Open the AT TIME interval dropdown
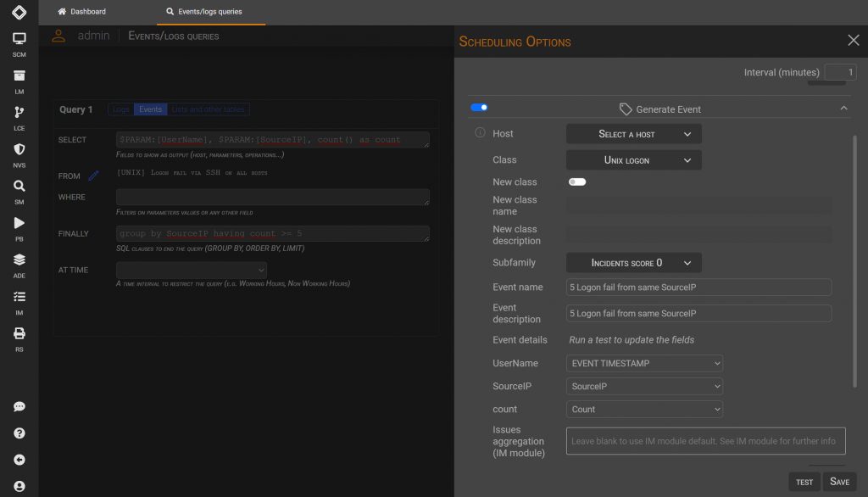 [192, 270]
